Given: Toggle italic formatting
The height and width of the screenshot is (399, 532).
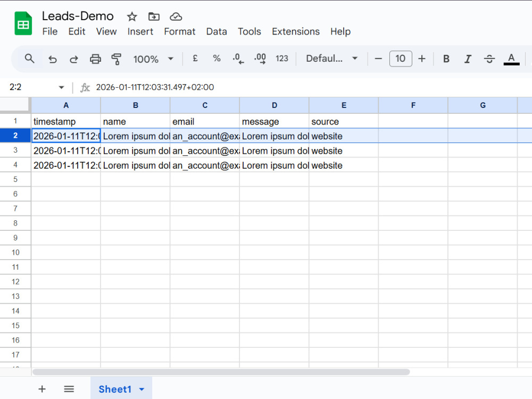Looking at the screenshot, I should pos(468,59).
